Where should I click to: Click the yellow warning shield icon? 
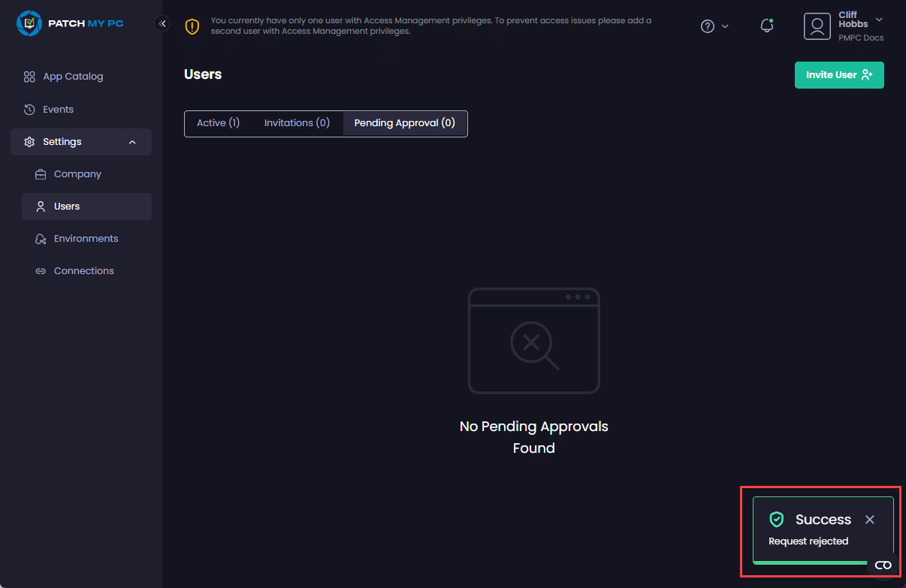(192, 27)
